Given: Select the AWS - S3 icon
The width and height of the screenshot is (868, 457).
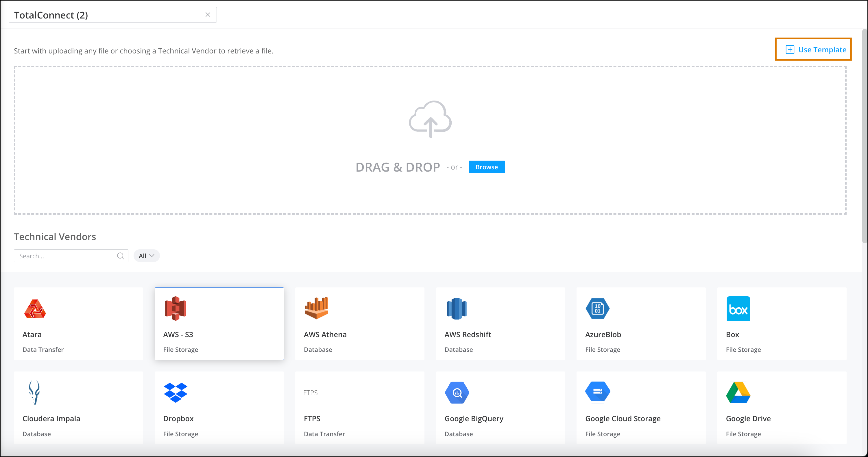Looking at the screenshot, I should [x=175, y=308].
